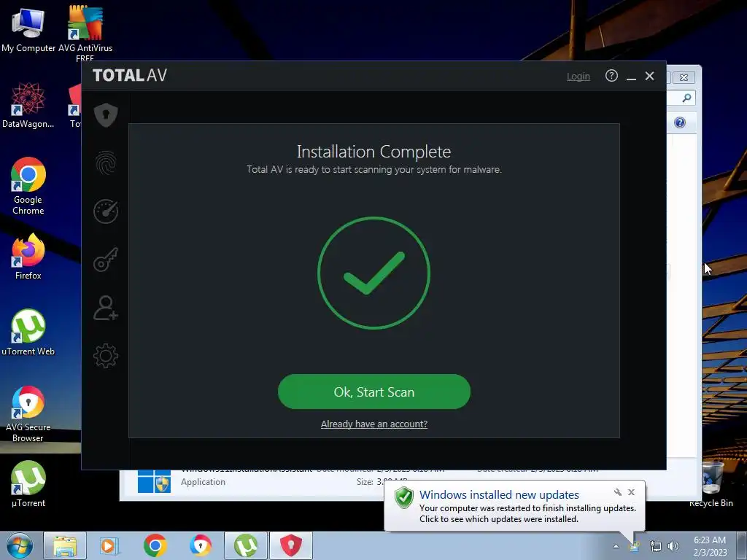
Task: Open the gear settings icon in TotalAV sidebar
Action: [106, 356]
